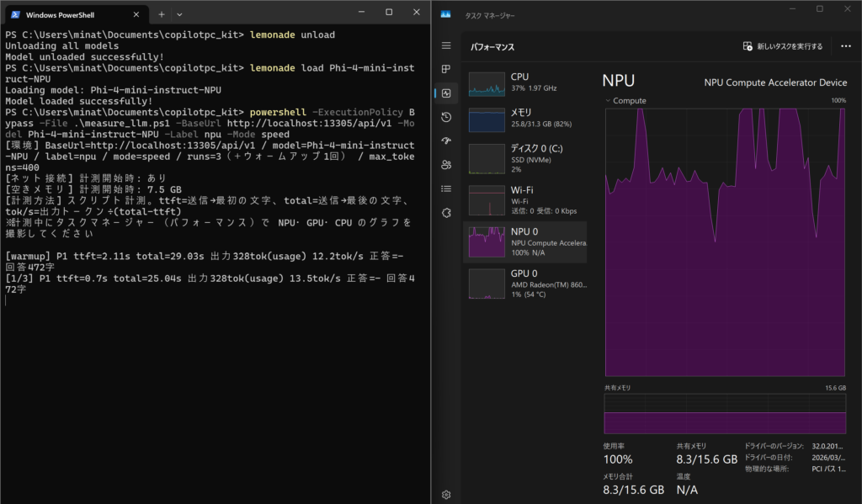Select the CPU performance item
862x504 pixels.
(x=525, y=83)
